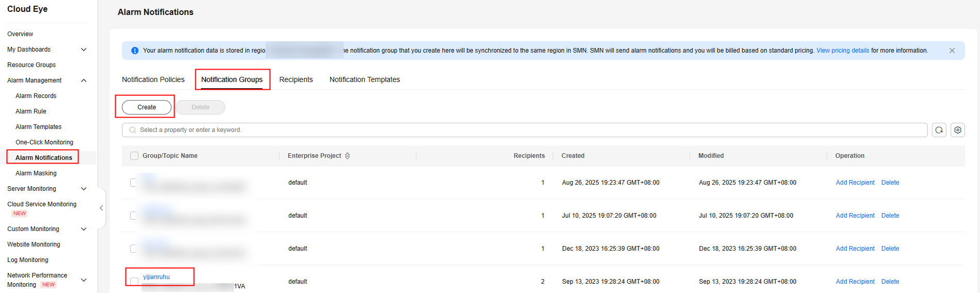Click the search magnifier icon

tap(133, 130)
